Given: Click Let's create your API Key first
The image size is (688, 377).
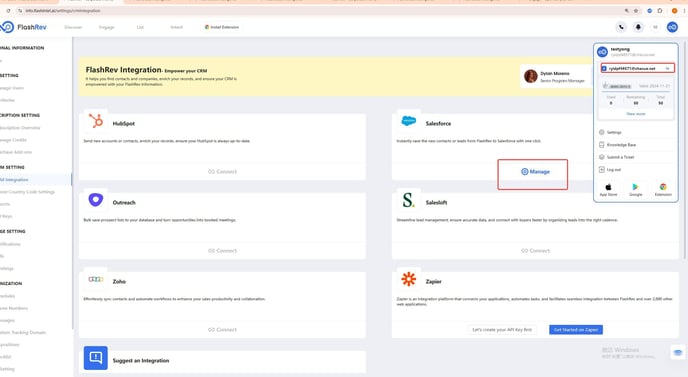Looking at the screenshot, I should [502, 330].
